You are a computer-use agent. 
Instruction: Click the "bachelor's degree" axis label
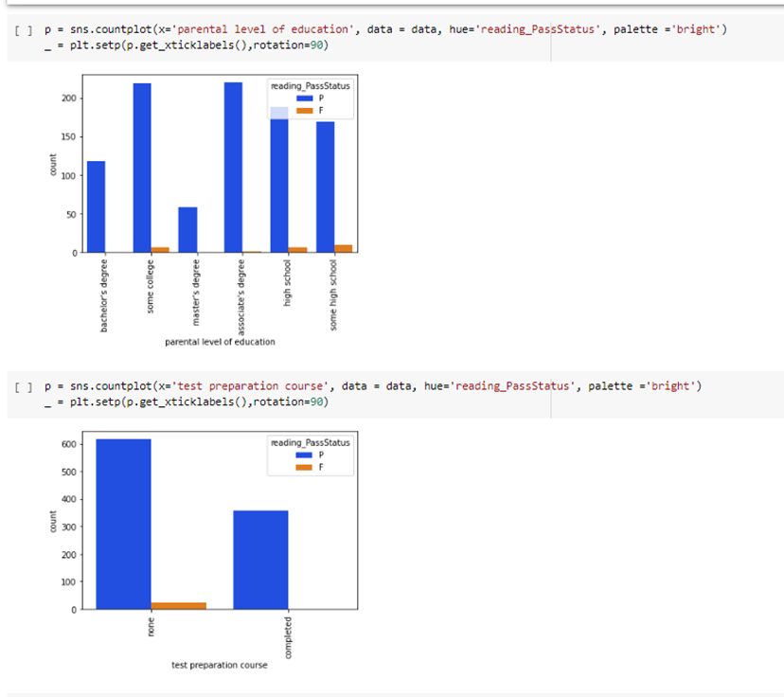tap(103, 295)
